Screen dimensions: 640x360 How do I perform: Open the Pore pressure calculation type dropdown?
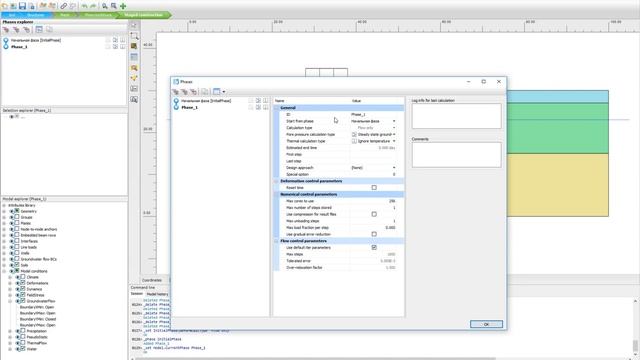tap(394, 134)
